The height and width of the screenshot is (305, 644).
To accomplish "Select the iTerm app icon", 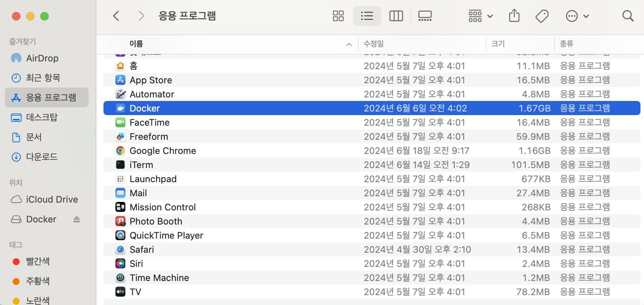I will (120, 165).
